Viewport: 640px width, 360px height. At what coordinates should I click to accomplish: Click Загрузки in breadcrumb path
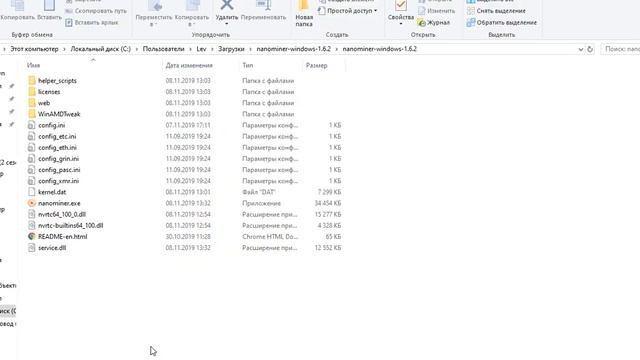tap(231, 49)
